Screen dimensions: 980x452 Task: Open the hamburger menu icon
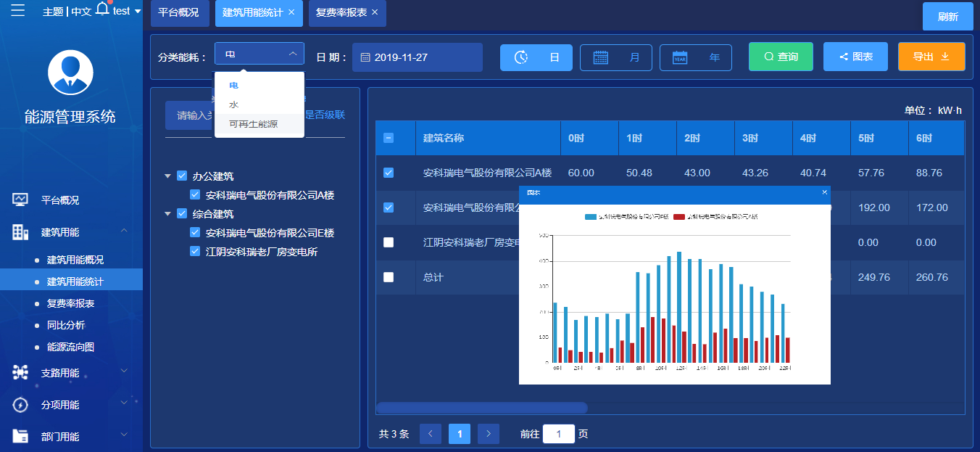[18, 10]
